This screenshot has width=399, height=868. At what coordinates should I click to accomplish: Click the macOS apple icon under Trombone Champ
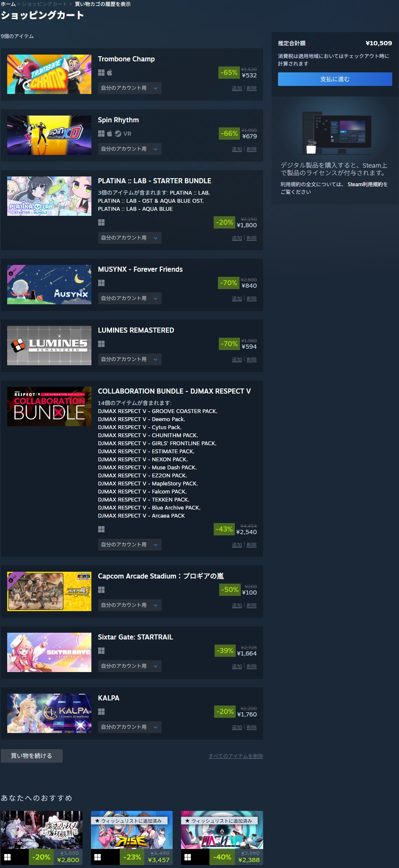click(110, 72)
